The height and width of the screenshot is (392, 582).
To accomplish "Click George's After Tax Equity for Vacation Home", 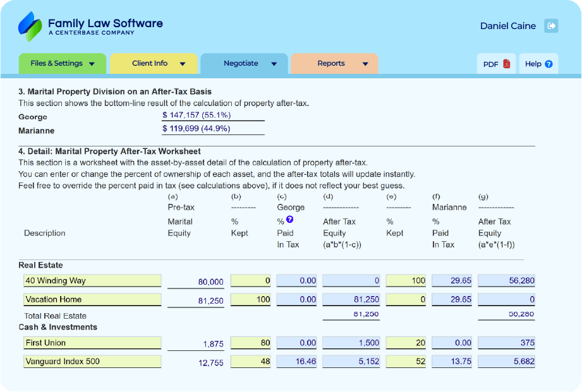I will tap(351, 299).
